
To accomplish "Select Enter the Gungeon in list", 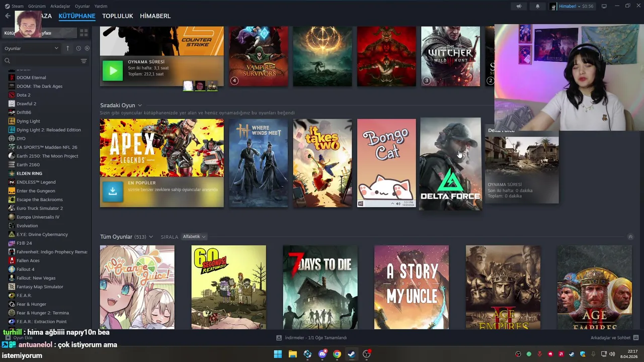I will (36, 191).
